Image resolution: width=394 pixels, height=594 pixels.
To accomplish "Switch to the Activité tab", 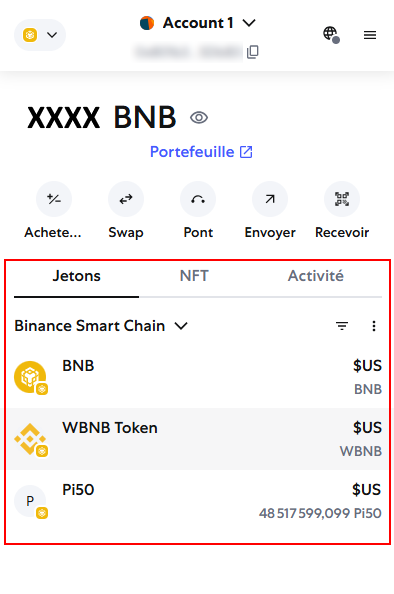I will coord(316,276).
